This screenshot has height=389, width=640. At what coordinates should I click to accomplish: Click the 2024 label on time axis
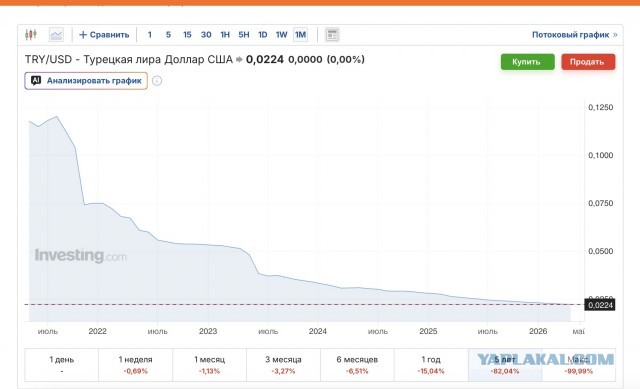tap(318, 331)
